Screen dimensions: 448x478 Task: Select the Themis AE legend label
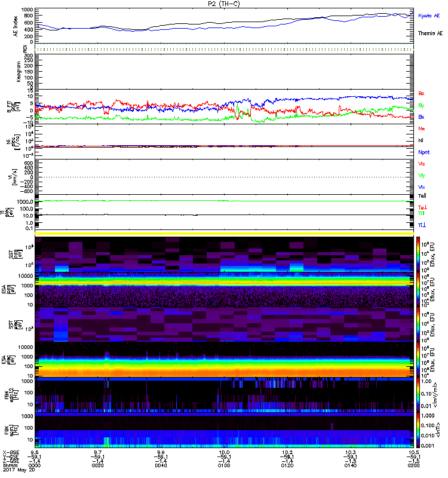430,33
